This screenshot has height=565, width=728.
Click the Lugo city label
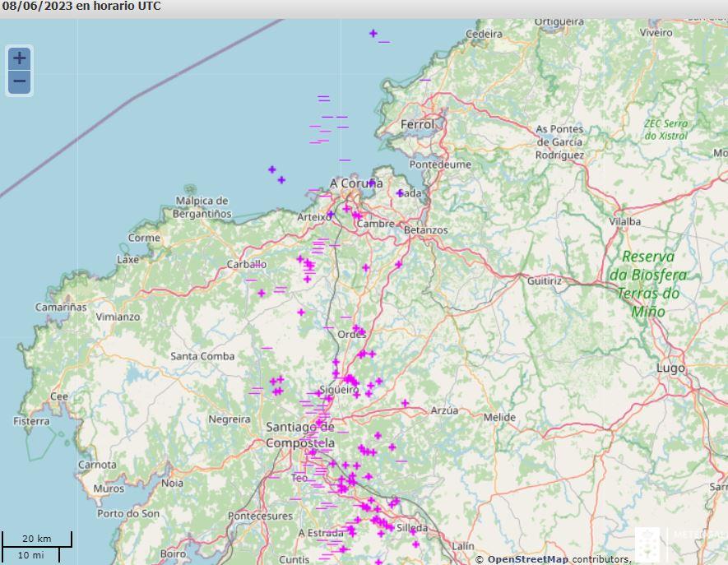[x=670, y=368]
